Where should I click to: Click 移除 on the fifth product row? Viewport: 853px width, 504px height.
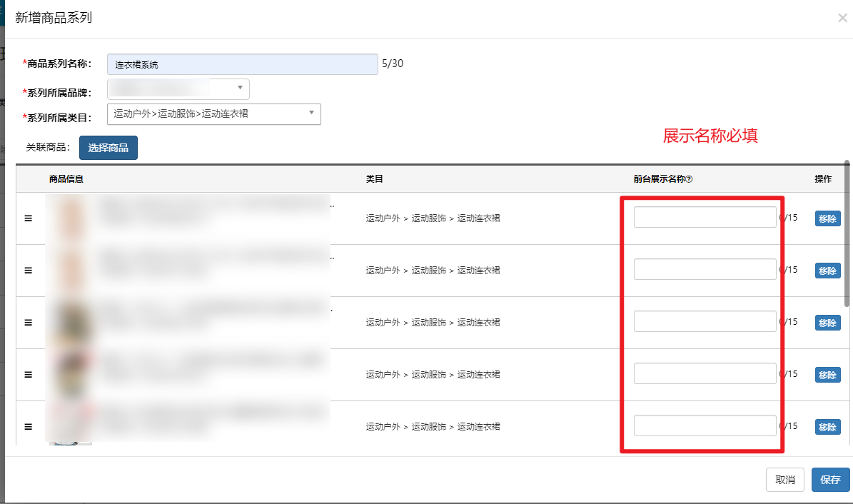[x=827, y=428]
